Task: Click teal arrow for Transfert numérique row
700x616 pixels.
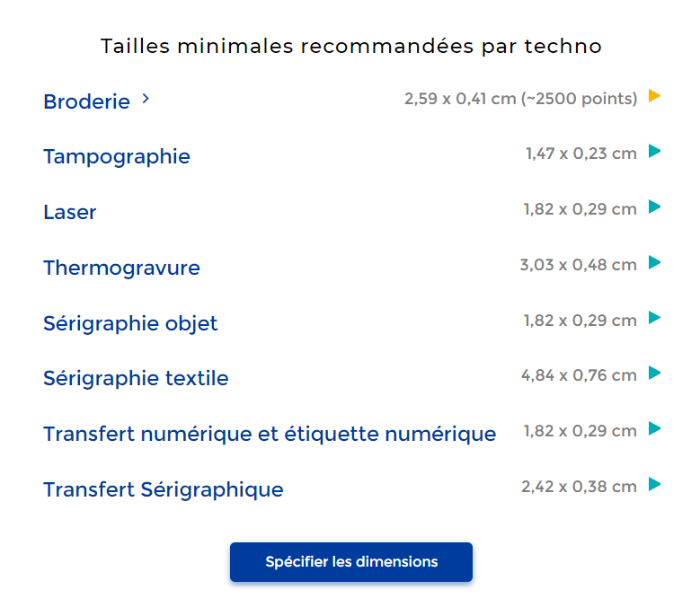Action: 655,429
